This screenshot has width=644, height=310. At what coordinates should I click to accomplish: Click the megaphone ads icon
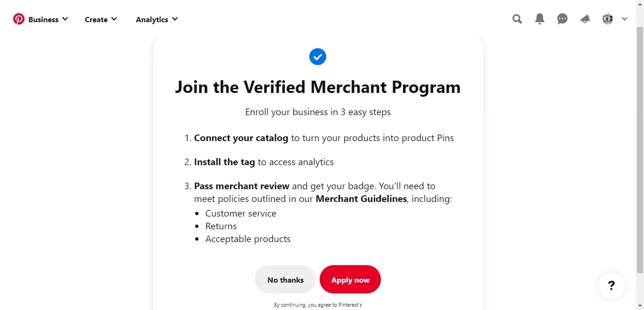[585, 19]
